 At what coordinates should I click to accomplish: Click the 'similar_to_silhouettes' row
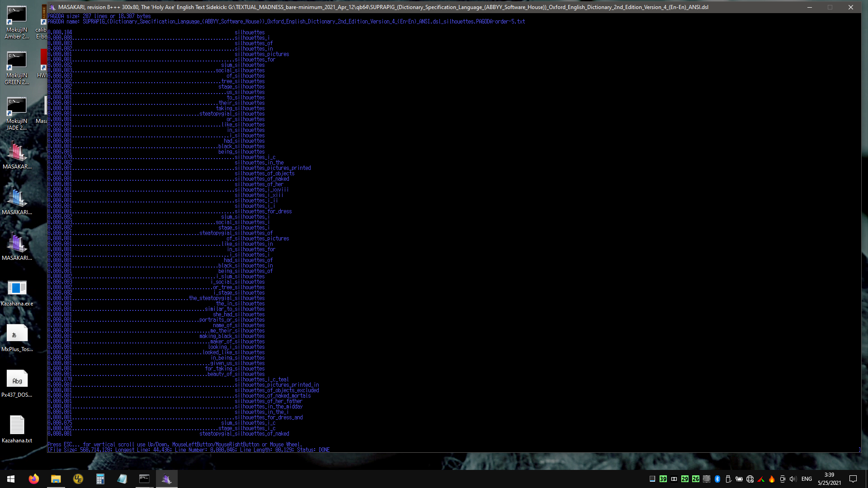tap(156, 309)
